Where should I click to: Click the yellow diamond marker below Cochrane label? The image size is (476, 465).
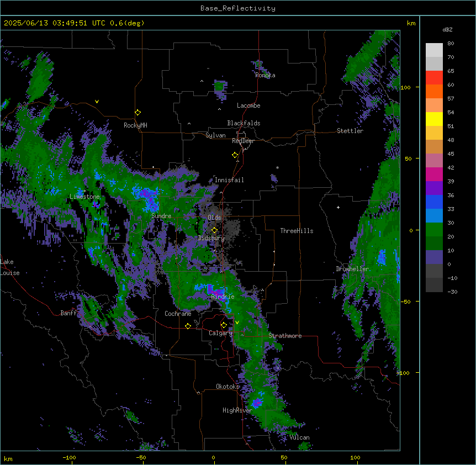(x=188, y=326)
